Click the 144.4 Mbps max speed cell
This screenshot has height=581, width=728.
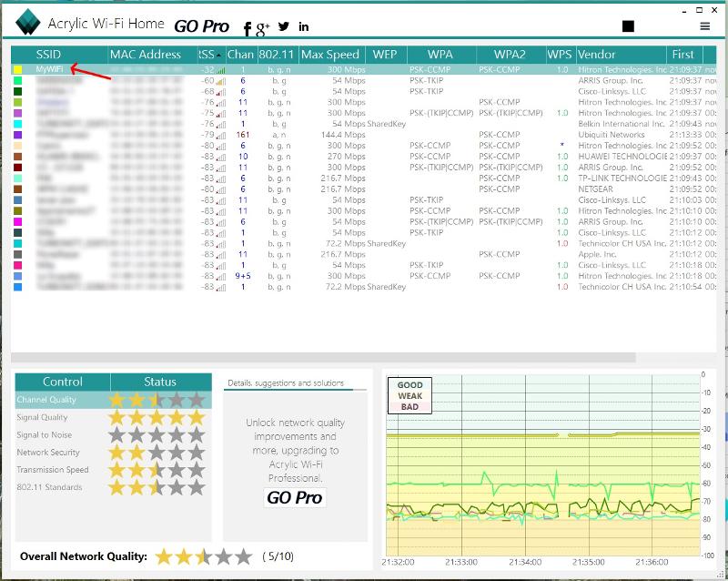[x=343, y=135]
